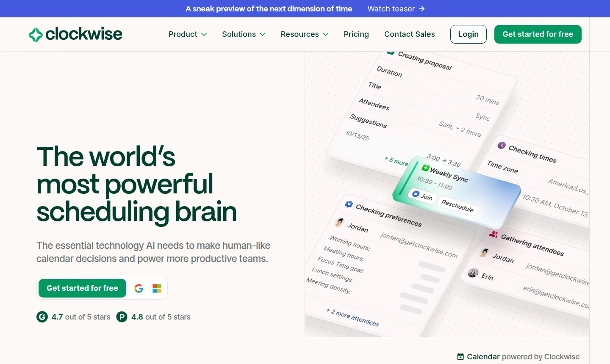The width and height of the screenshot is (610, 364).
Task: Click the Clockwise logo icon
Action: point(36,35)
